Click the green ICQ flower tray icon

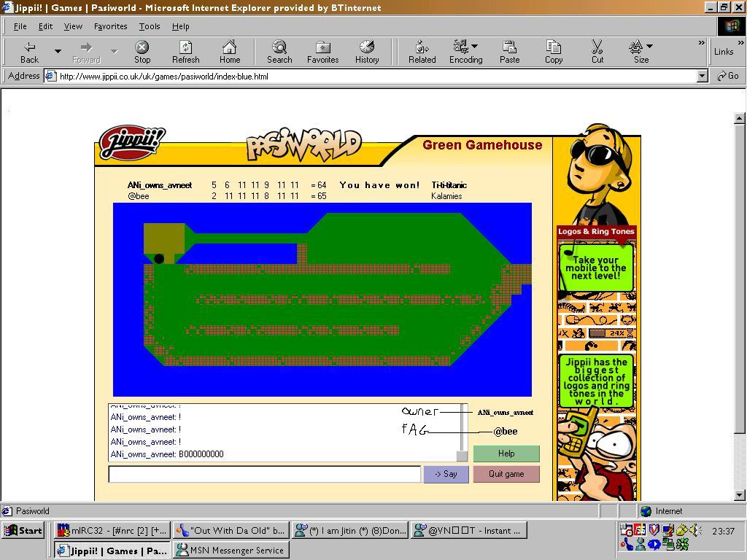(x=683, y=544)
